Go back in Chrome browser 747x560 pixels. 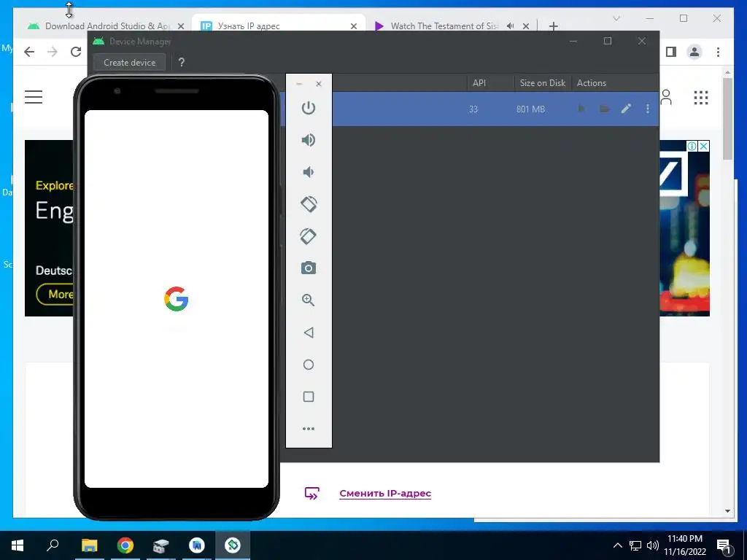point(29,52)
